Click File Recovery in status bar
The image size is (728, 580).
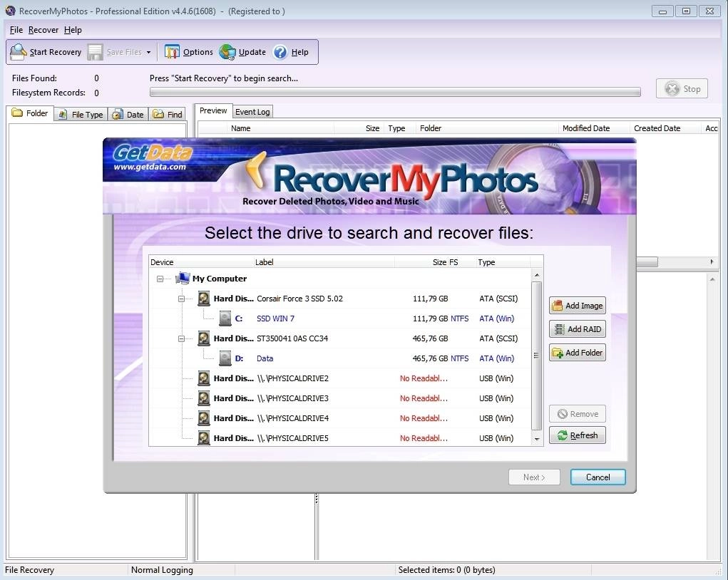[x=29, y=570]
